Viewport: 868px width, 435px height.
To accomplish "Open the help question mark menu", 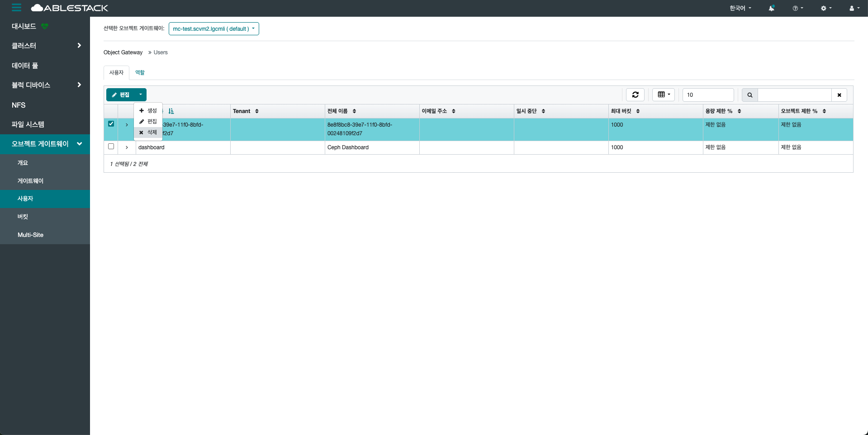I will pyautogui.click(x=797, y=8).
